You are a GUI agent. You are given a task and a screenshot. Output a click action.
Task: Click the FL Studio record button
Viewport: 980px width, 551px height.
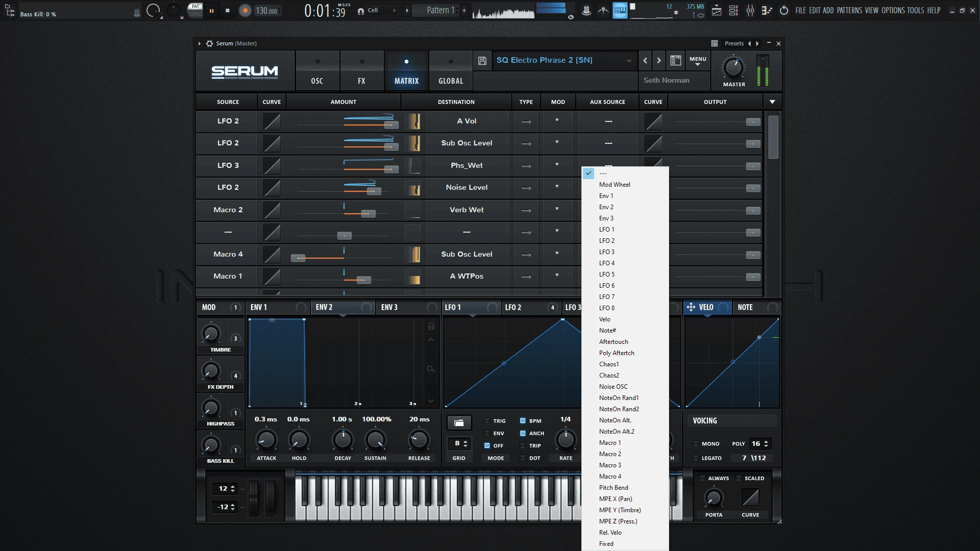[246, 11]
